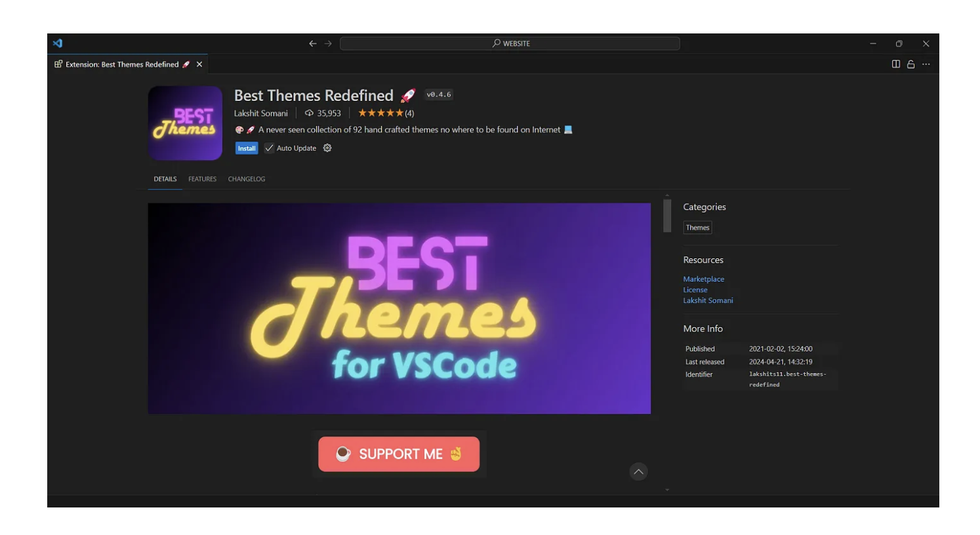Toggle the Auto Update checkbox
The height and width of the screenshot is (535, 980).
click(269, 148)
